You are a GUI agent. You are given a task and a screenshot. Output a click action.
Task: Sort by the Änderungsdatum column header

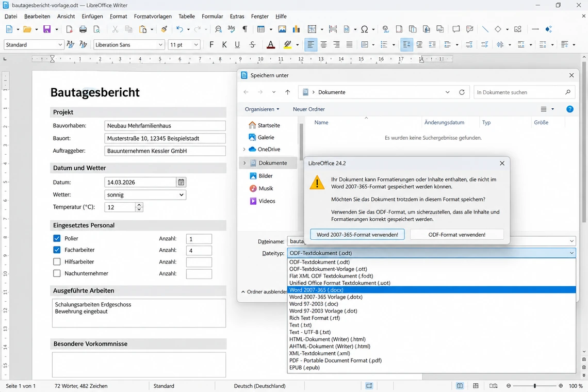pyautogui.click(x=444, y=123)
